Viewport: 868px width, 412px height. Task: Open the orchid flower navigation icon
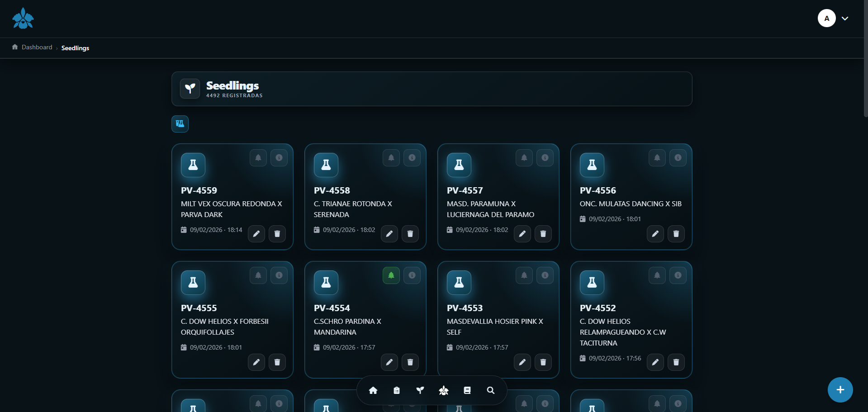pyautogui.click(x=444, y=390)
